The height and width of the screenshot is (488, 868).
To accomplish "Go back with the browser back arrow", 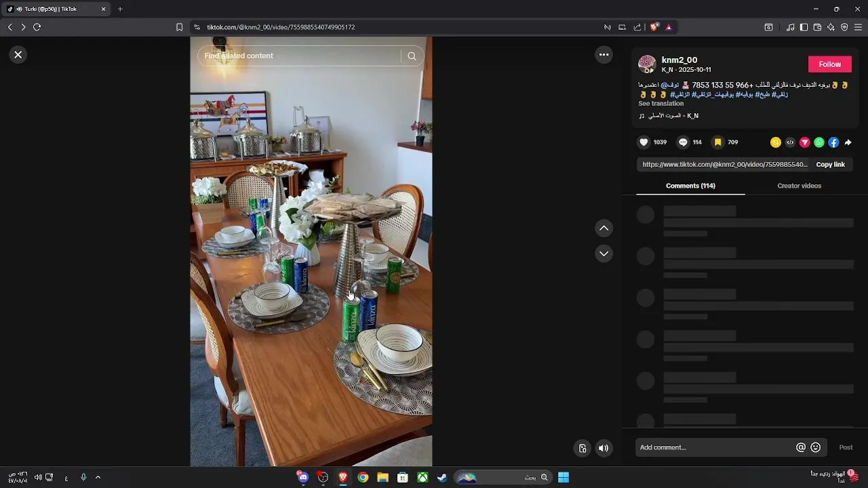I will point(9,27).
